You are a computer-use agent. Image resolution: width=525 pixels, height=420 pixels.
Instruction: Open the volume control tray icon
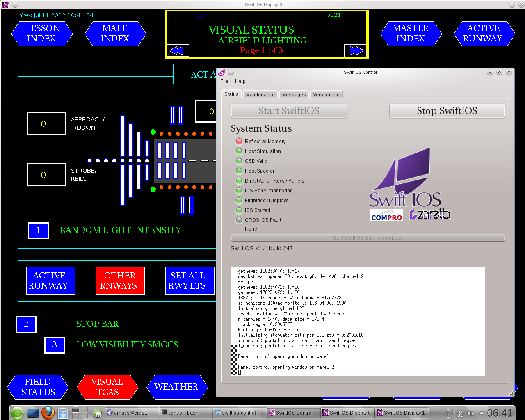(470, 413)
